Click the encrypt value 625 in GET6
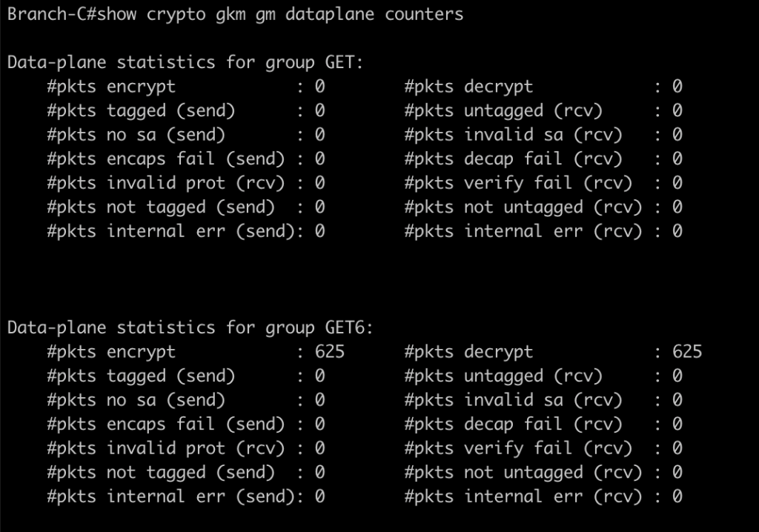The height and width of the screenshot is (532, 759). point(329,351)
